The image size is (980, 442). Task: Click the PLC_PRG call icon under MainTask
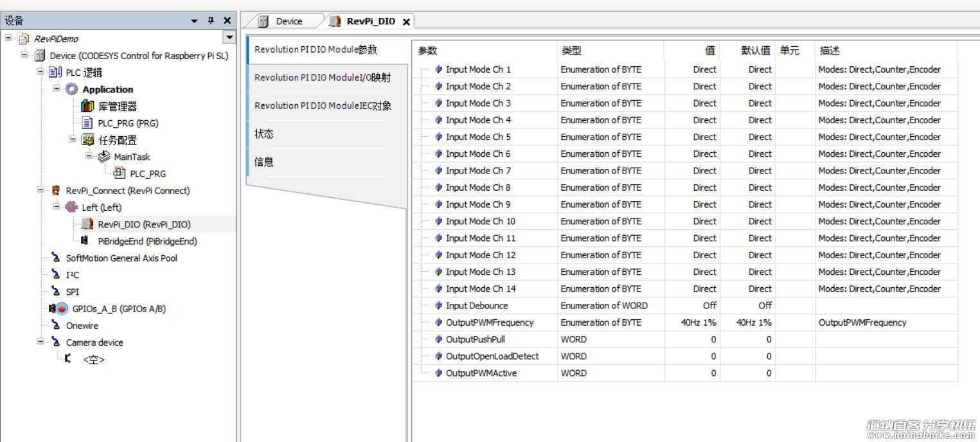coord(120,173)
